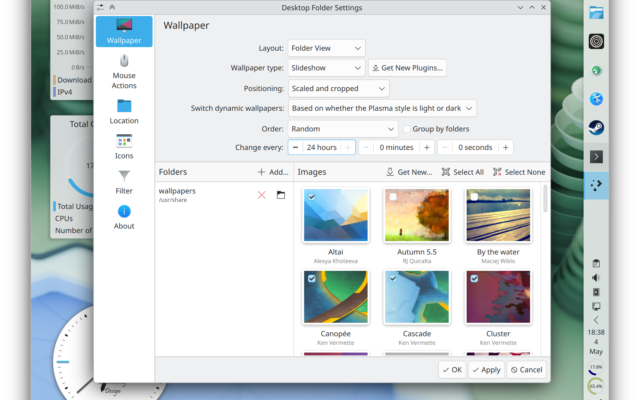Click Get New images button
The image size is (640, 400).
[409, 172]
